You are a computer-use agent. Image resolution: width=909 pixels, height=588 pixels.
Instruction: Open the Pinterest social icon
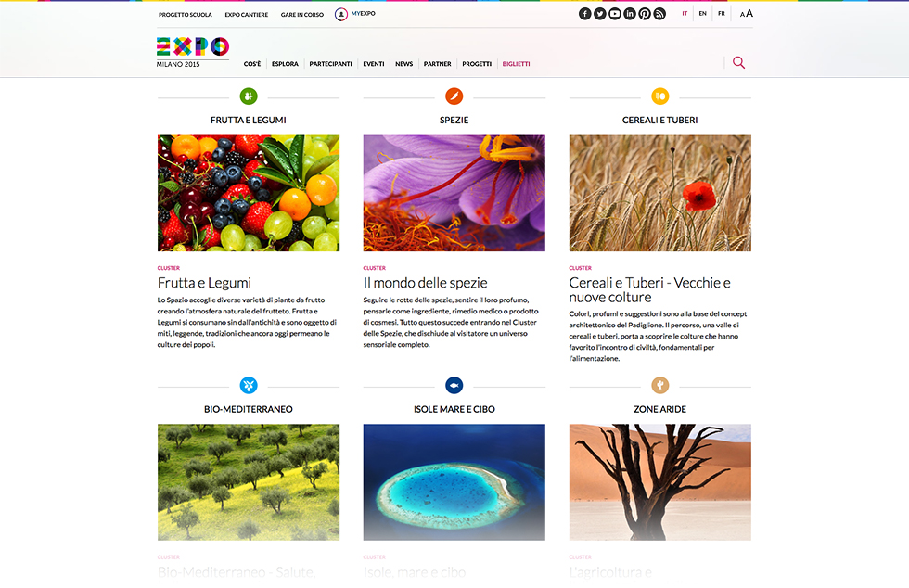645,14
